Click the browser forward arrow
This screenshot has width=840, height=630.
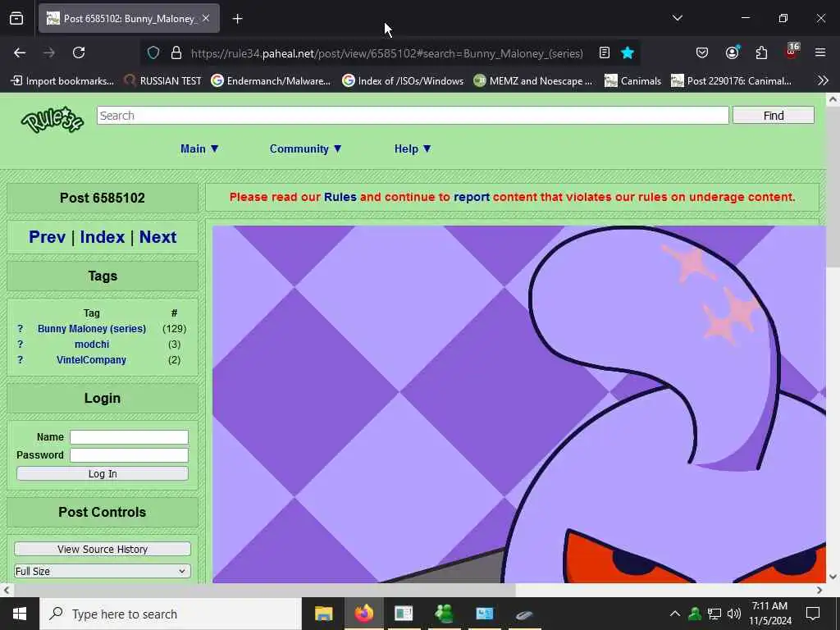(48, 52)
